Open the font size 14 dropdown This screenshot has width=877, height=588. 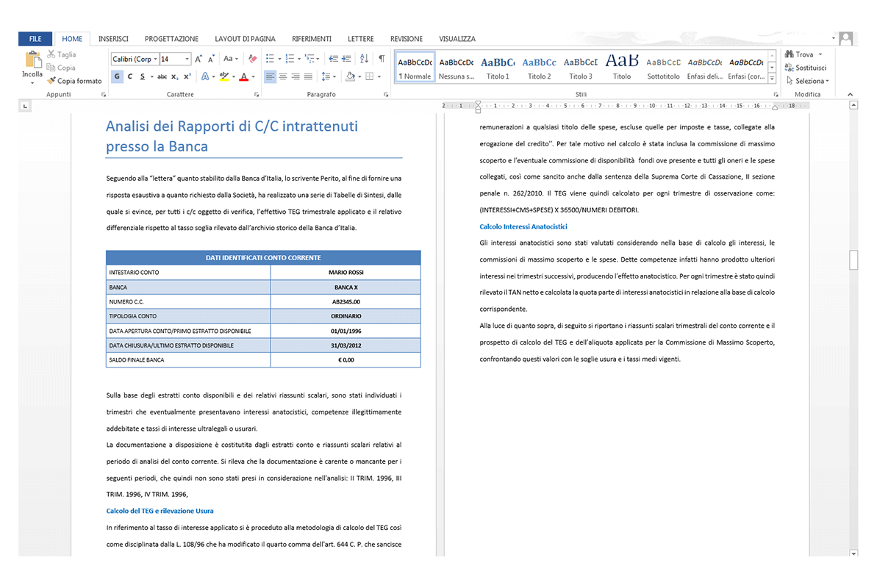click(x=187, y=59)
